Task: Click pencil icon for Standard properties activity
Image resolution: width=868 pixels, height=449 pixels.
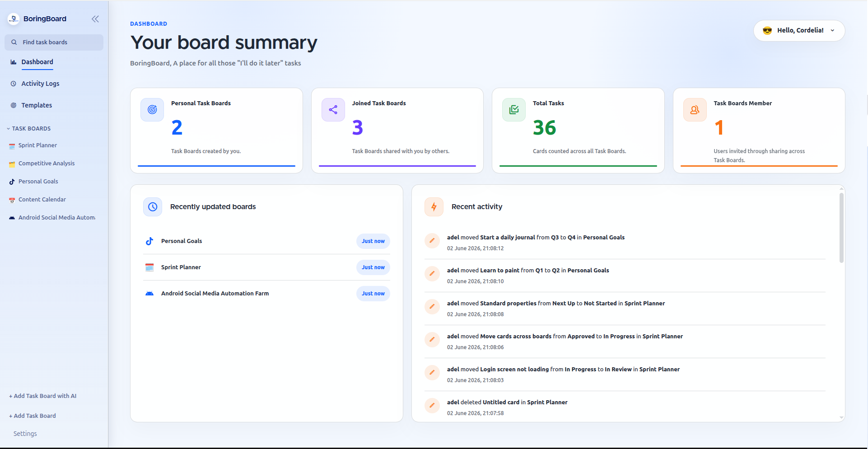Action: pos(432,307)
